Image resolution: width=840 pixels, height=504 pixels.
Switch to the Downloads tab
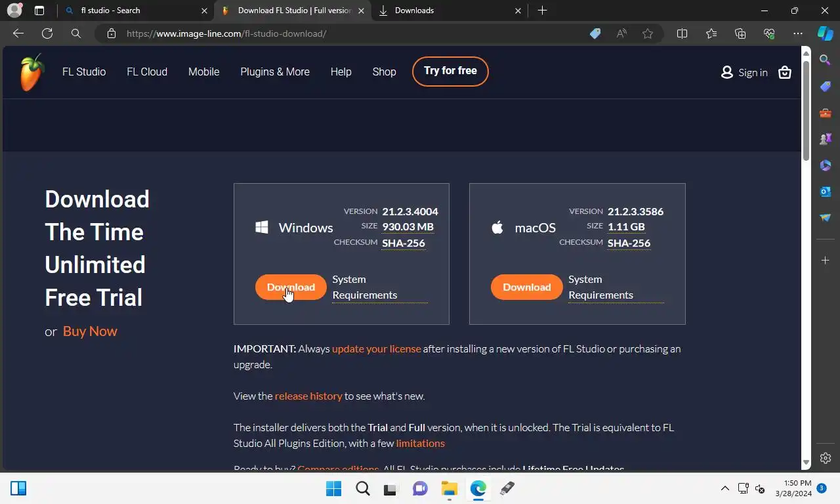(450, 10)
